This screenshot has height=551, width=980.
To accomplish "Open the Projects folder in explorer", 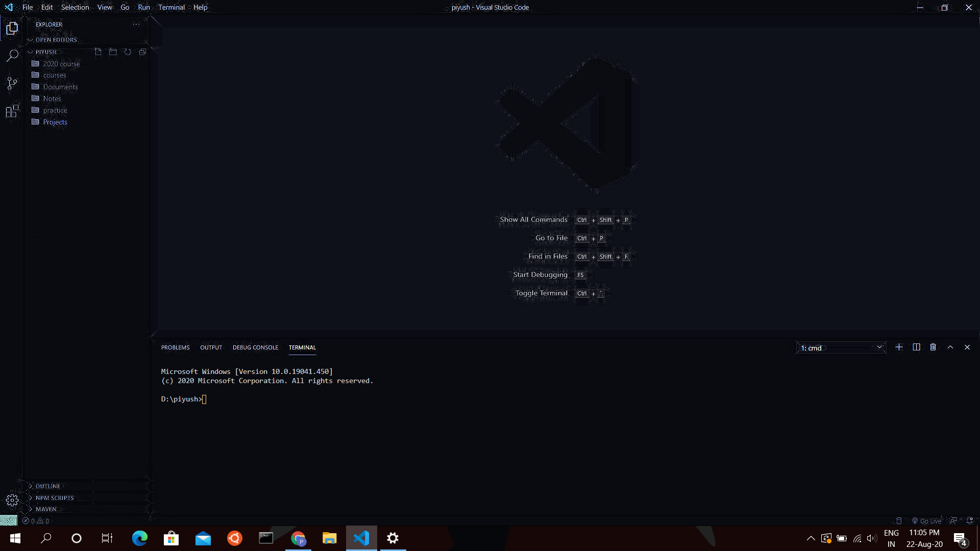I will pos(55,122).
